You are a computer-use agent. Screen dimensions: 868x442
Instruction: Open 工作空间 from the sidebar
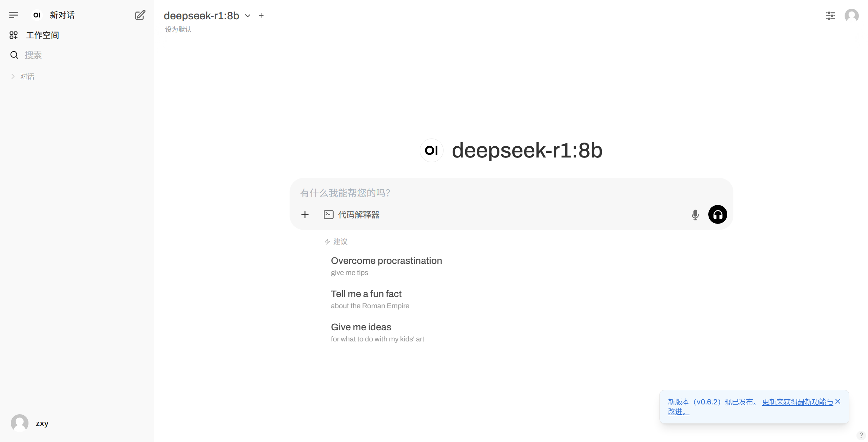[x=42, y=35]
